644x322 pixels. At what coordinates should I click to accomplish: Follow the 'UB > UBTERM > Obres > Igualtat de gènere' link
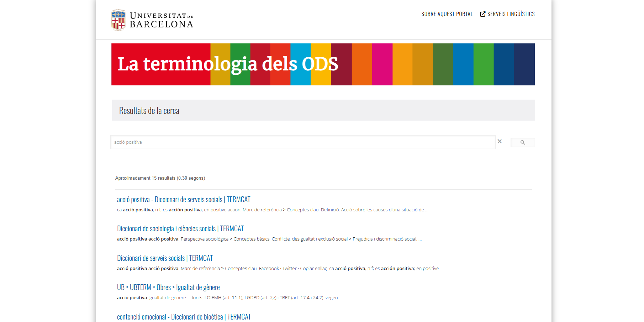tap(168, 287)
